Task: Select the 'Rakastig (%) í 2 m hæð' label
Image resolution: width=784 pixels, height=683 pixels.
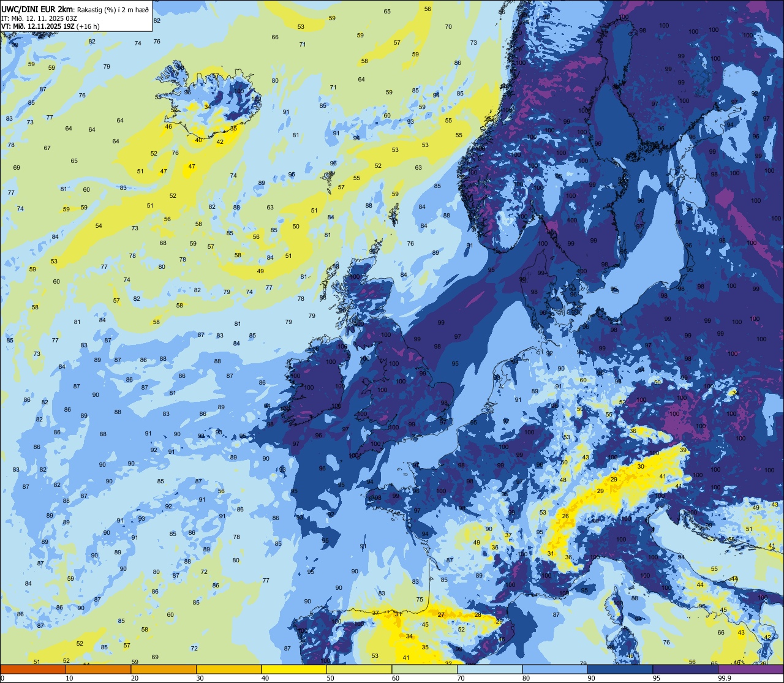Action: [x=113, y=9]
